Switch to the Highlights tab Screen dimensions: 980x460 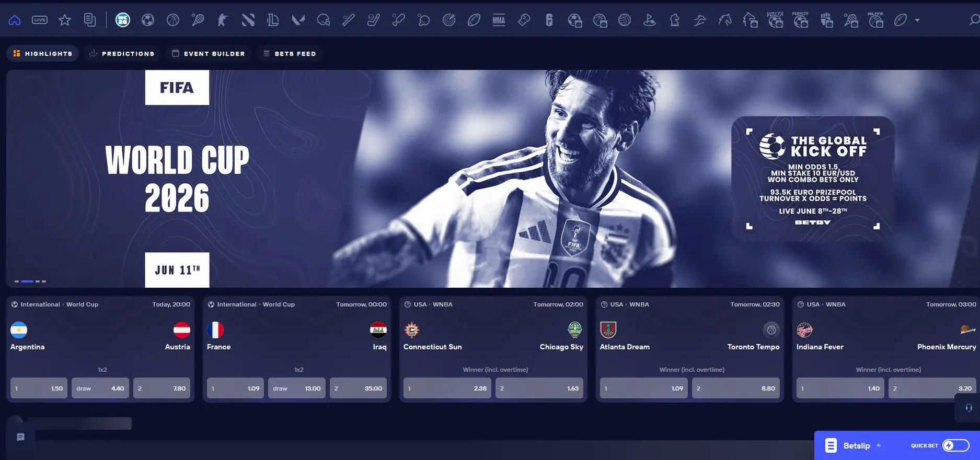(42, 53)
